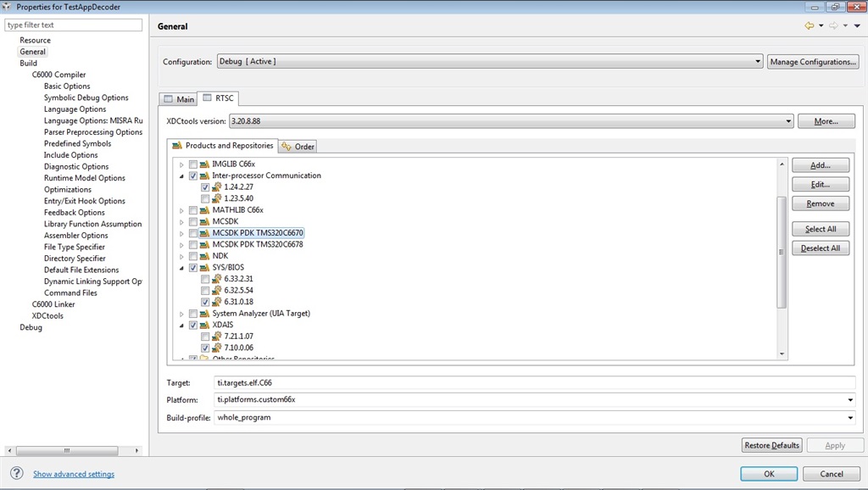Click the More... button
The height and width of the screenshot is (490, 868).
(x=826, y=121)
